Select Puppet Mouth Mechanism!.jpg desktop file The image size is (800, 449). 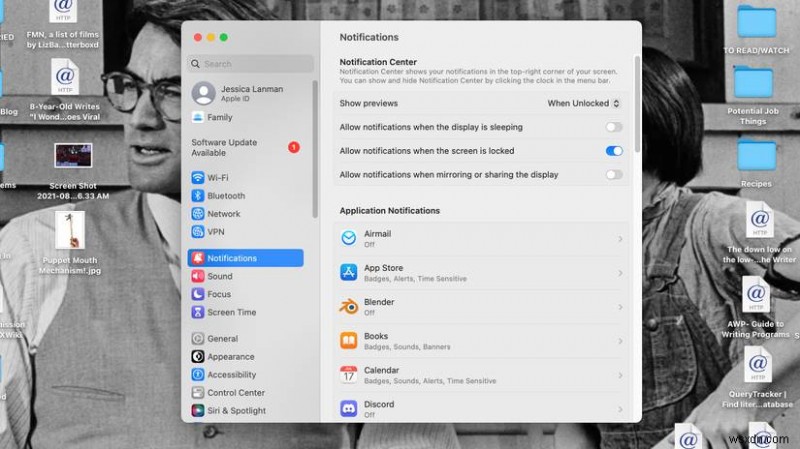[x=70, y=231]
